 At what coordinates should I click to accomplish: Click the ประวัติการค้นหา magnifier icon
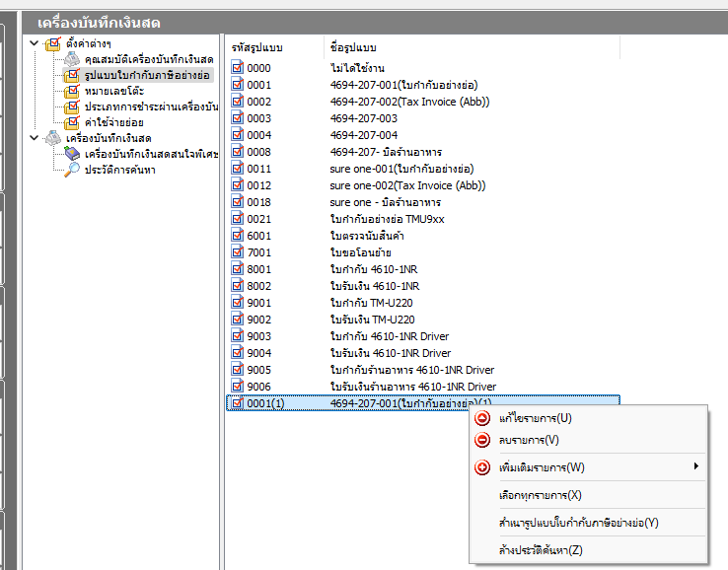(71, 170)
